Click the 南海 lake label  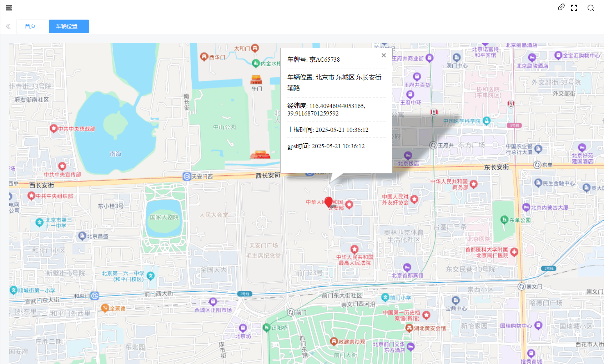(115, 154)
